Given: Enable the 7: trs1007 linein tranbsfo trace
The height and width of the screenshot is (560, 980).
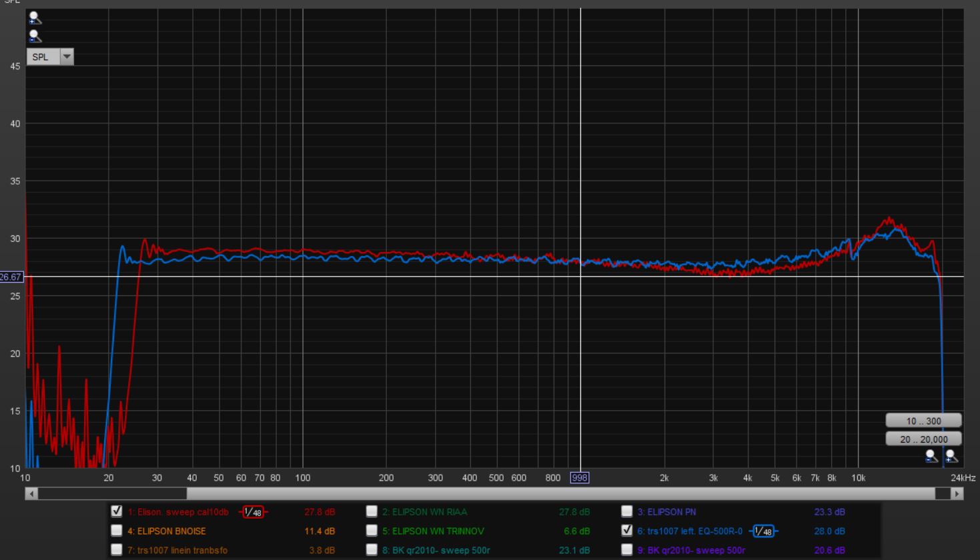Looking at the screenshot, I should pyautogui.click(x=117, y=550).
